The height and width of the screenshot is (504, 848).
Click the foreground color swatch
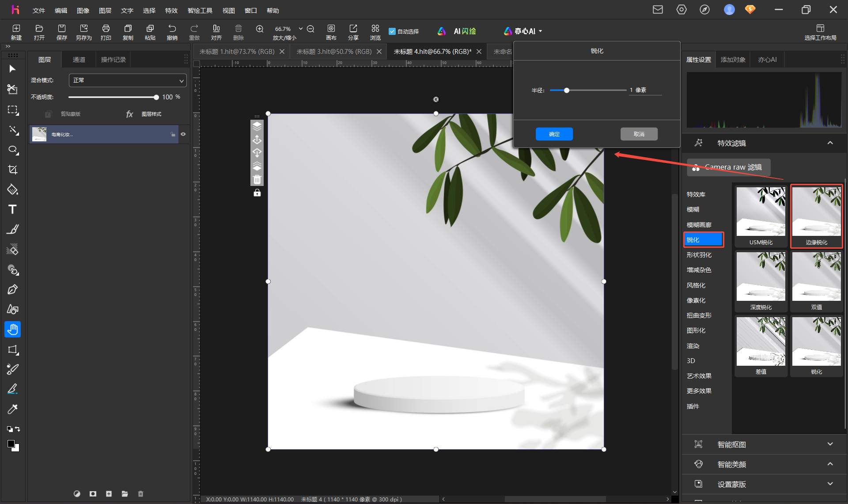(x=11, y=444)
